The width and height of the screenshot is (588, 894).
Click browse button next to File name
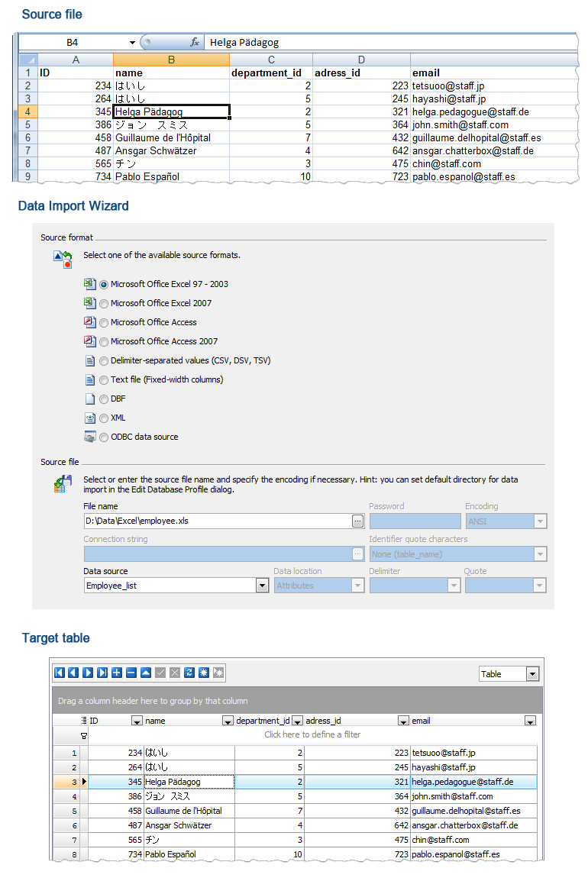click(357, 521)
